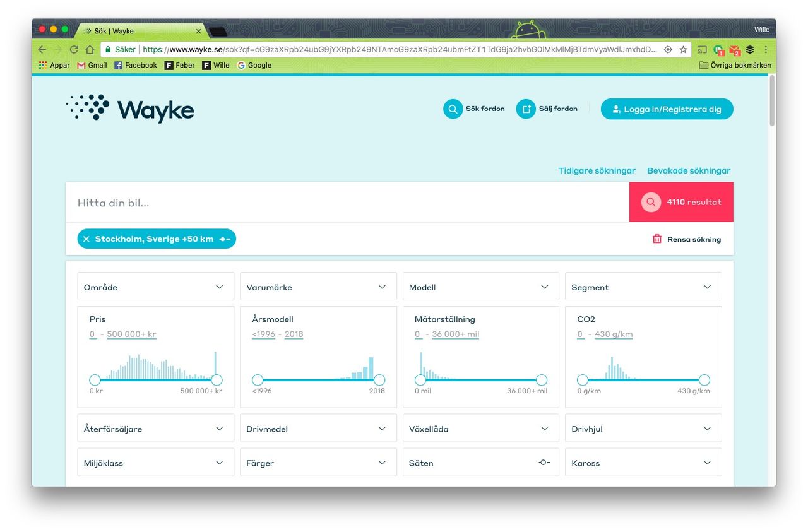Open Tidigare sökningar link
Image resolution: width=808 pixels, height=532 pixels.
click(x=597, y=170)
